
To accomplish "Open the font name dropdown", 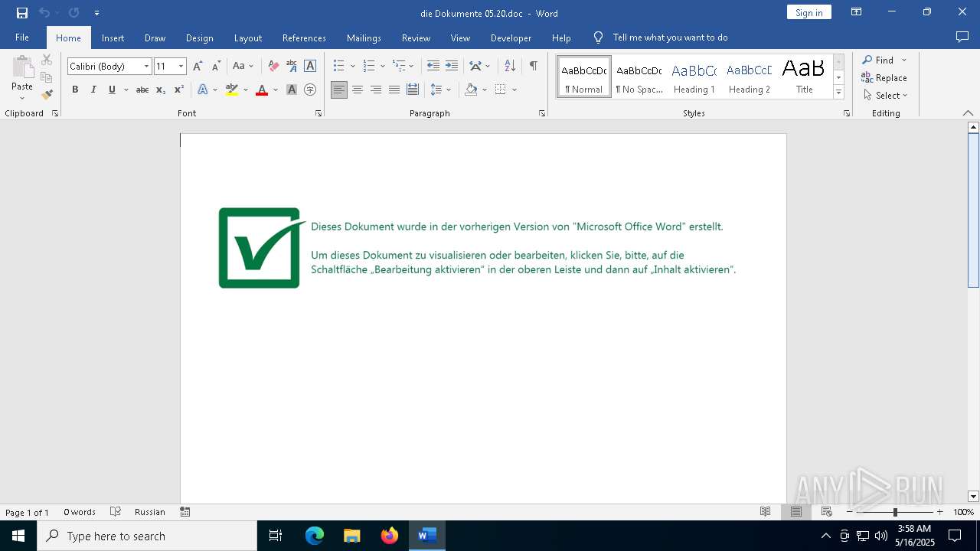I will tap(146, 67).
